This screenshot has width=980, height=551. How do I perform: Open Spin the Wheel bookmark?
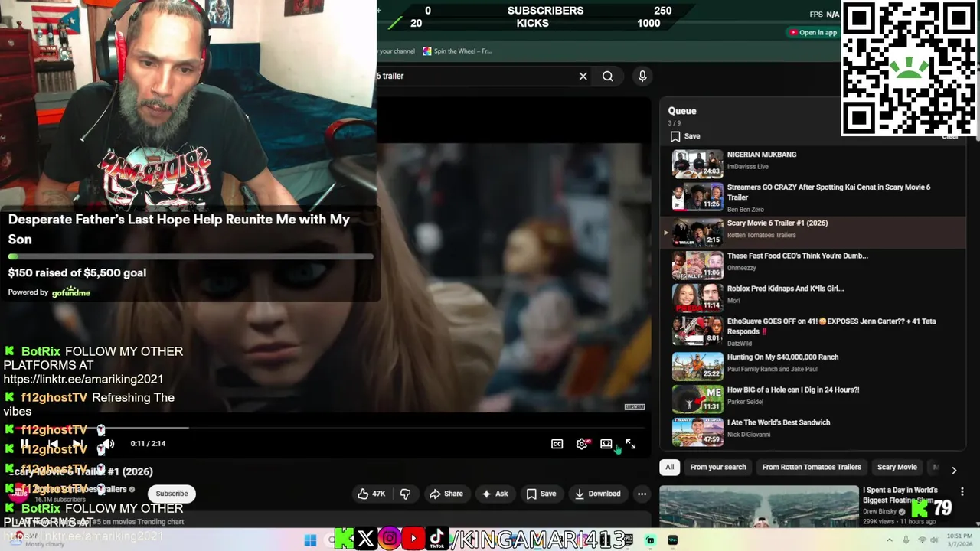457,51
